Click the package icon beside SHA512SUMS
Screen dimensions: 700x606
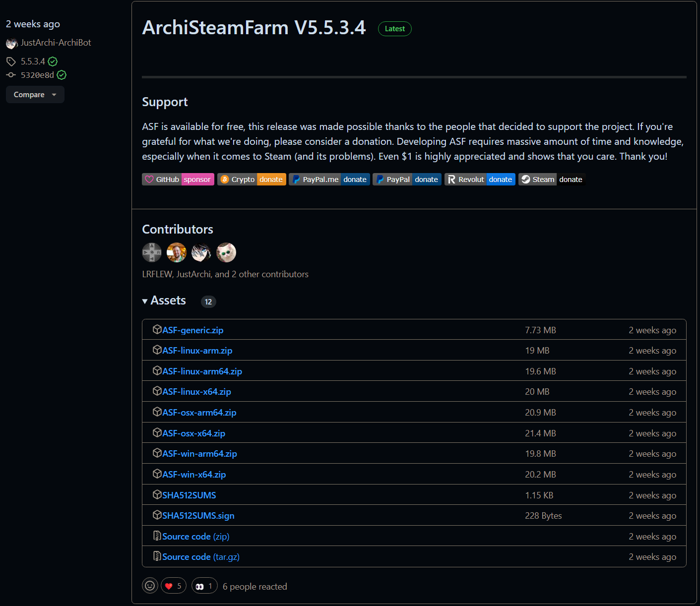[157, 495]
